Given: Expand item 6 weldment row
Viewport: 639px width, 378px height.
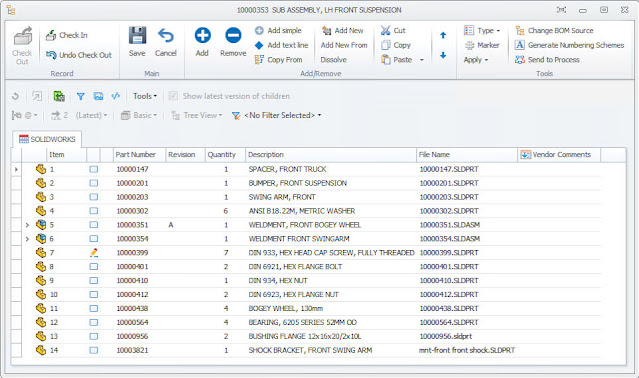Looking at the screenshot, I should click(27, 239).
